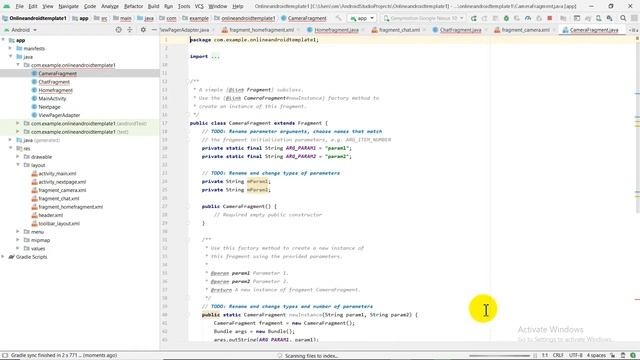
Task: Click the UTF-8 encoding in status bar
Action: pos(576,356)
